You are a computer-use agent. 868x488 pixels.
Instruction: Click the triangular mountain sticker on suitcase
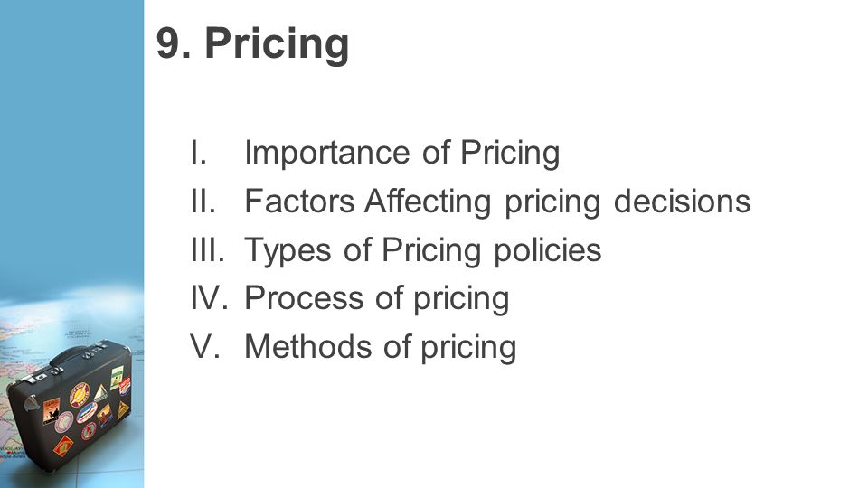click(x=100, y=393)
